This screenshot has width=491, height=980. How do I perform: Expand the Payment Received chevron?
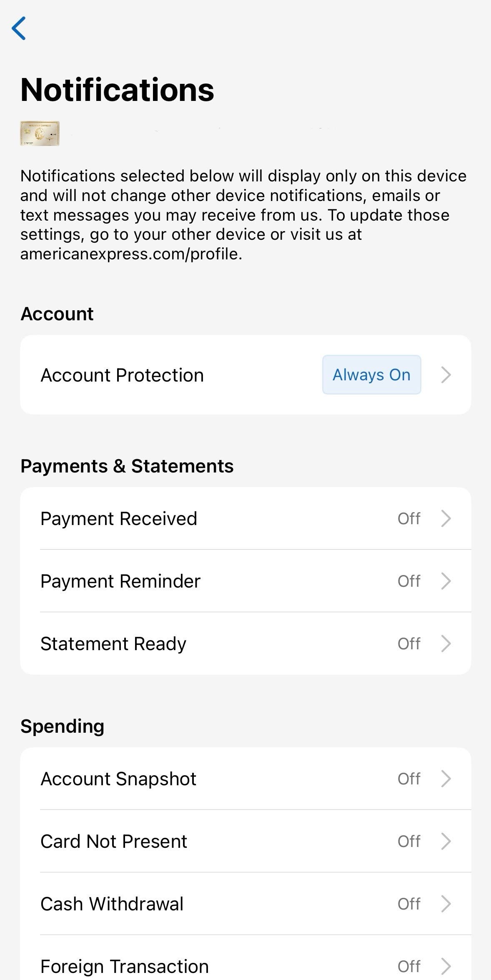coord(446,519)
